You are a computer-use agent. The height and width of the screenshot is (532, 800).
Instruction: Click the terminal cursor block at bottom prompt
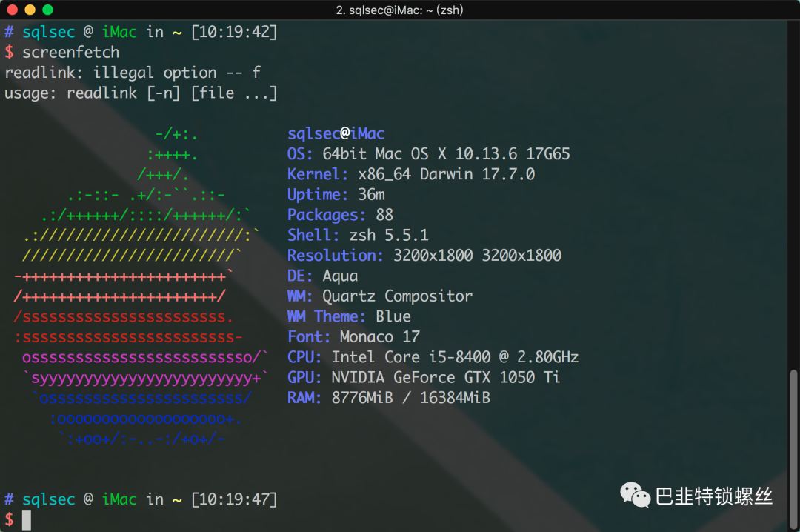click(x=27, y=520)
